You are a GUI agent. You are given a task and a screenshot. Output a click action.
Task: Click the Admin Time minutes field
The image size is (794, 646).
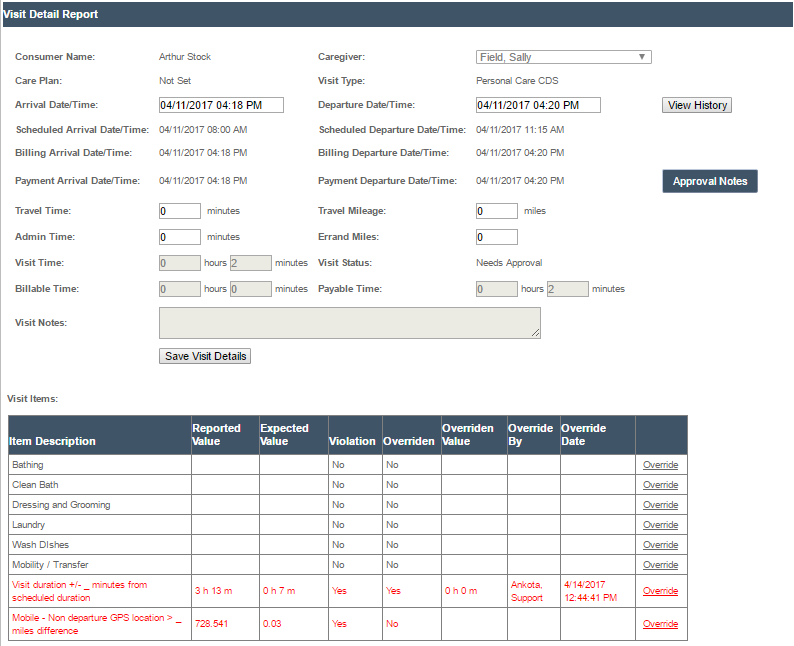(x=180, y=237)
